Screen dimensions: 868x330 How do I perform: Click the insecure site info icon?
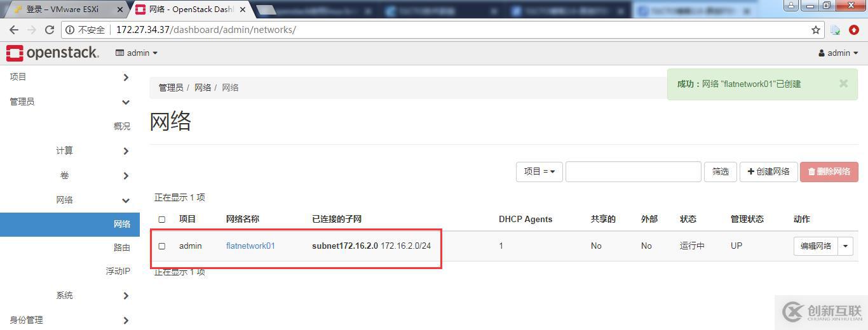[x=70, y=30]
